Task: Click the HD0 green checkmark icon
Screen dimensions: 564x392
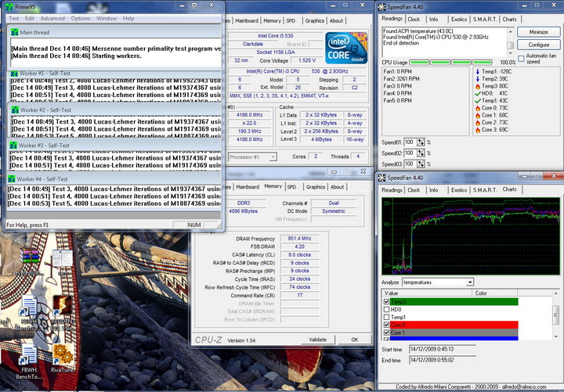Action: pyautogui.click(x=479, y=95)
